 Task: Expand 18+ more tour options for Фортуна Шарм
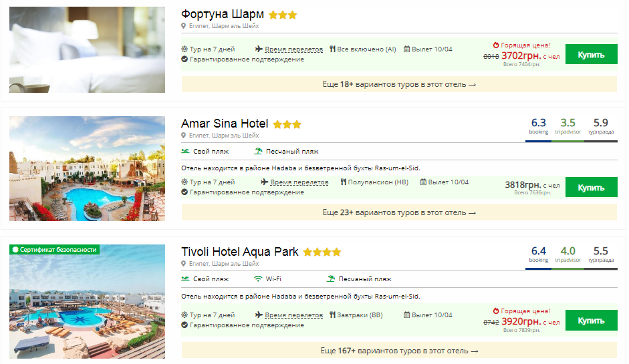tap(399, 85)
